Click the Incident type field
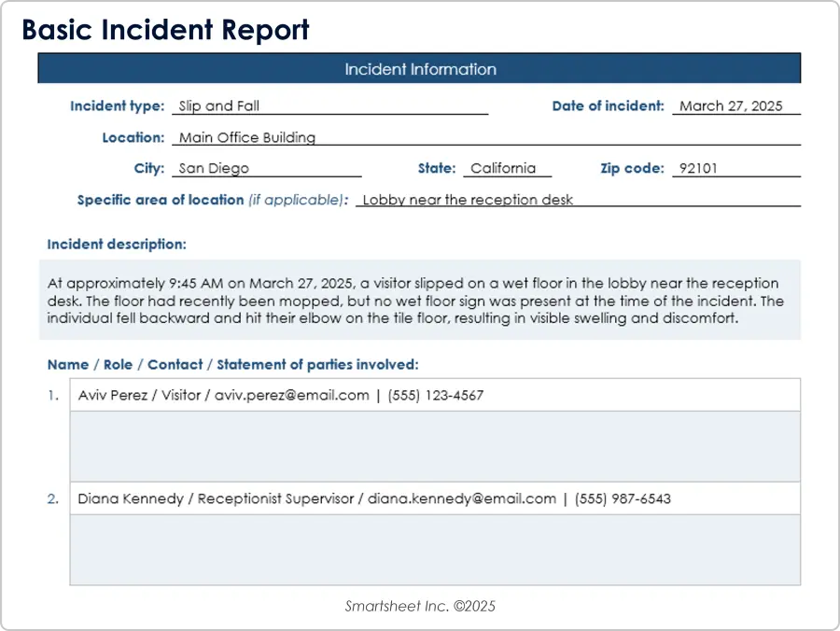840x631 pixels. coord(329,106)
